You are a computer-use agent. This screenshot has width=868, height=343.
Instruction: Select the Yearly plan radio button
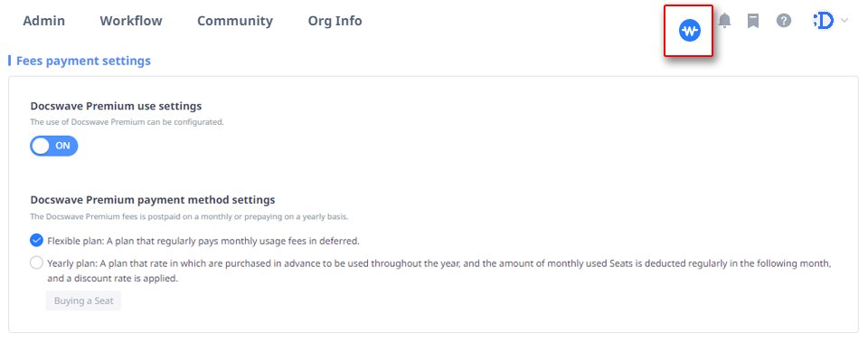point(36,263)
